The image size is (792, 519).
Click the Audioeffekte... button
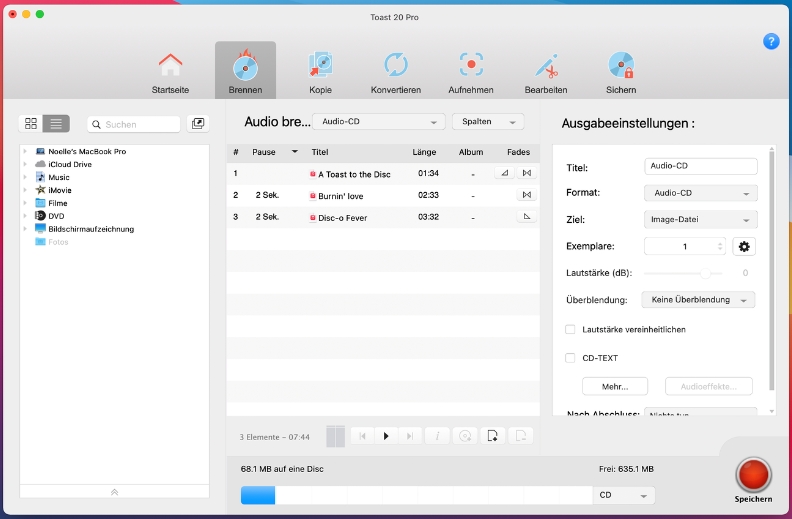point(709,387)
